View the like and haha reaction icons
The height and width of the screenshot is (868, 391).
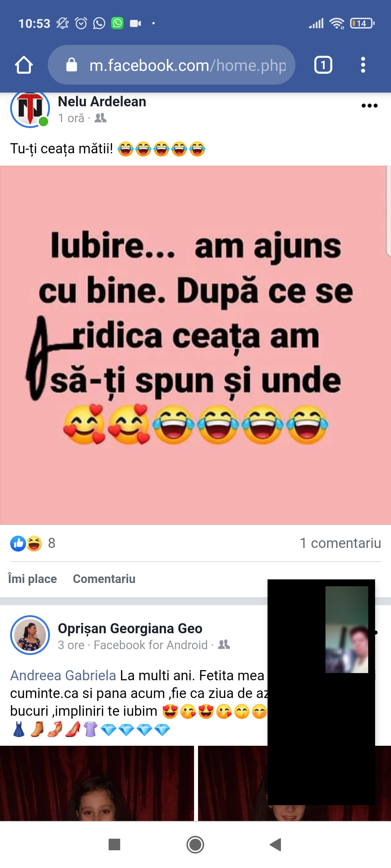pyautogui.click(x=26, y=543)
